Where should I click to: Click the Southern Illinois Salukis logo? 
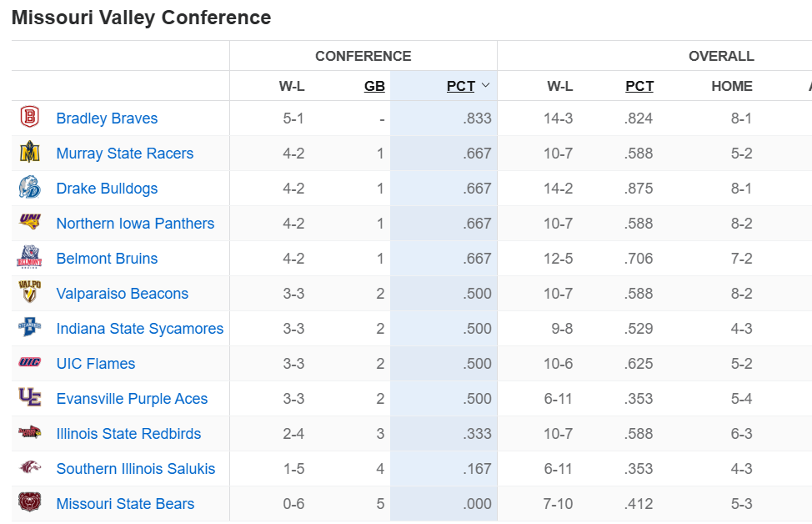(x=29, y=467)
